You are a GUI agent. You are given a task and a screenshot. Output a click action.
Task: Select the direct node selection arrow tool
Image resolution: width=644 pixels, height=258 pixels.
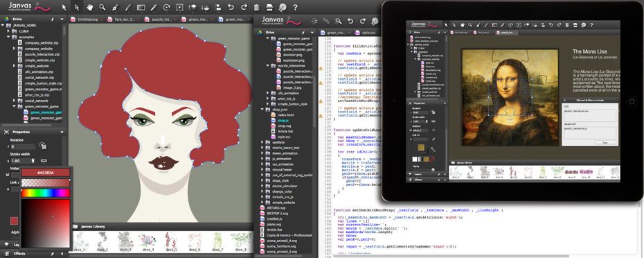[77, 7]
